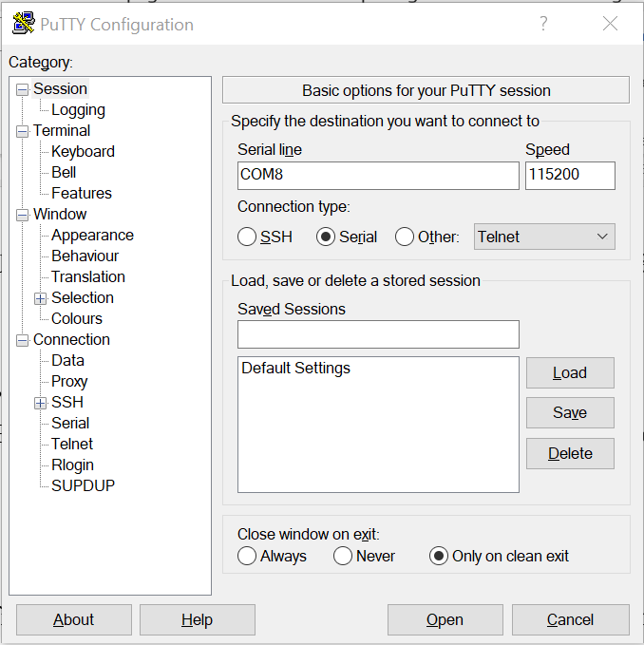The height and width of the screenshot is (645, 644).
Task: Select the Selection category label
Action: tap(83, 298)
